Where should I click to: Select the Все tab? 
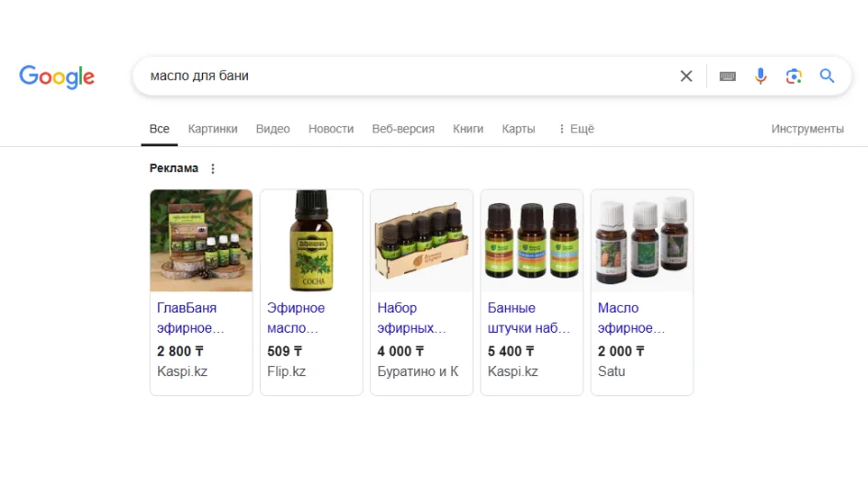click(x=160, y=129)
